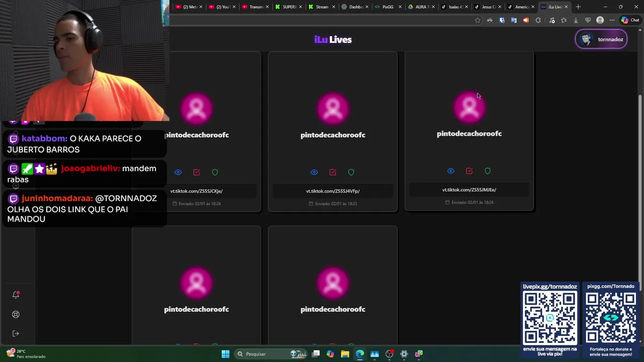Open Settings gear from the taskbar
This screenshot has height=362, width=644.
404,354
